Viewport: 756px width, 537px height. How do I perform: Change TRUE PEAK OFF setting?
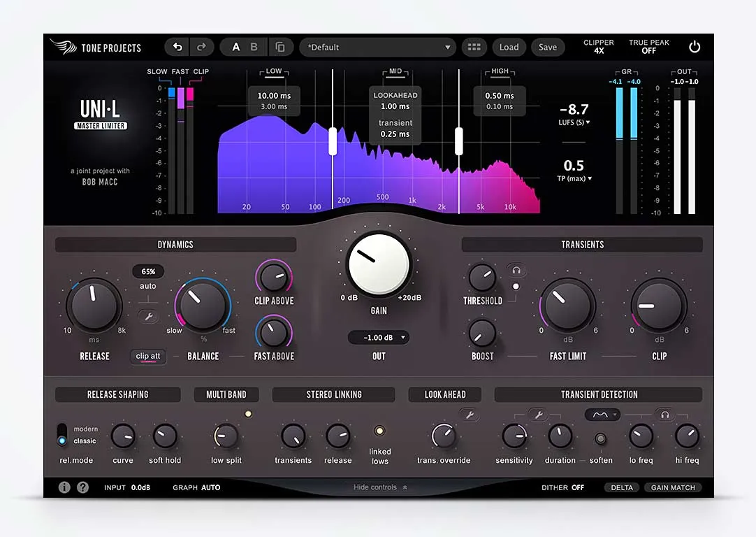[x=648, y=46]
